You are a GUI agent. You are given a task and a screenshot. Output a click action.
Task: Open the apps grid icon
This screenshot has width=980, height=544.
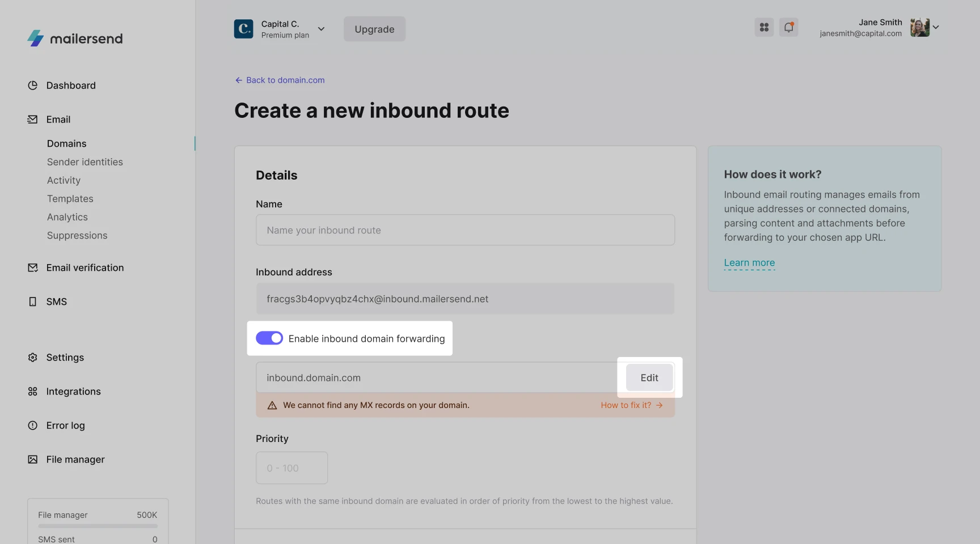[x=764, y=27]
